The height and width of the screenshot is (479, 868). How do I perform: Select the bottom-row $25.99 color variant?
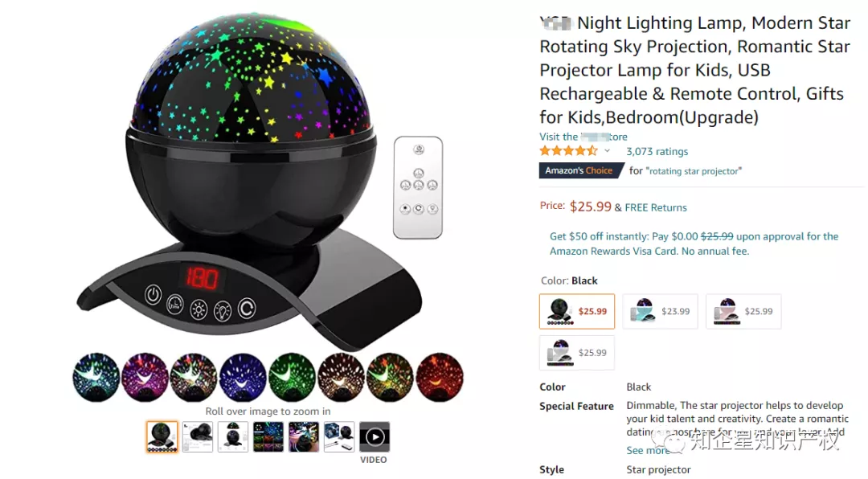pos(577,353)
